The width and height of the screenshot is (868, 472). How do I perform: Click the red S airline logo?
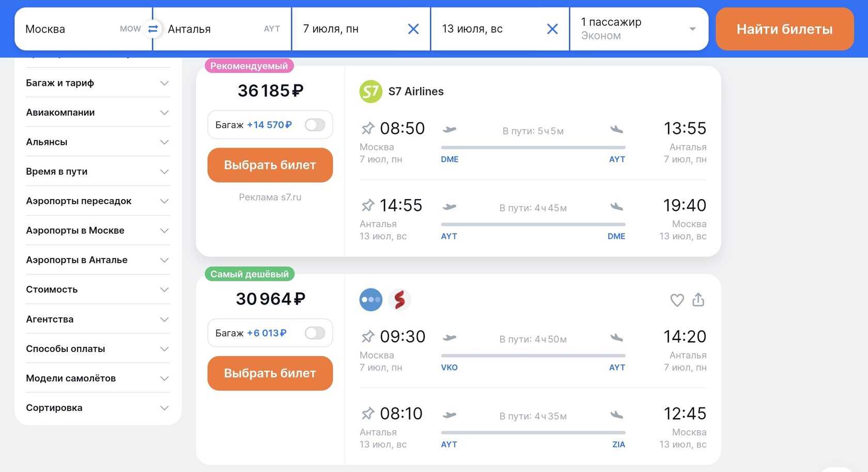(x=399, y=299)
